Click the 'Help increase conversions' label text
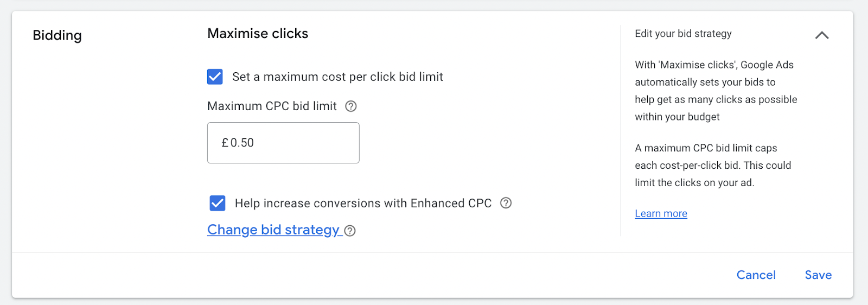The height and width of the screenshot is (305, 868). click(363, 204)
